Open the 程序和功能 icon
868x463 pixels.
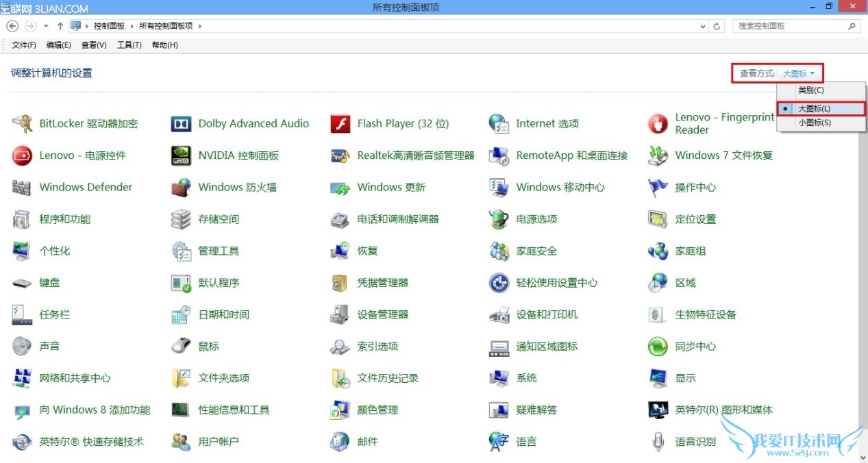22,219
